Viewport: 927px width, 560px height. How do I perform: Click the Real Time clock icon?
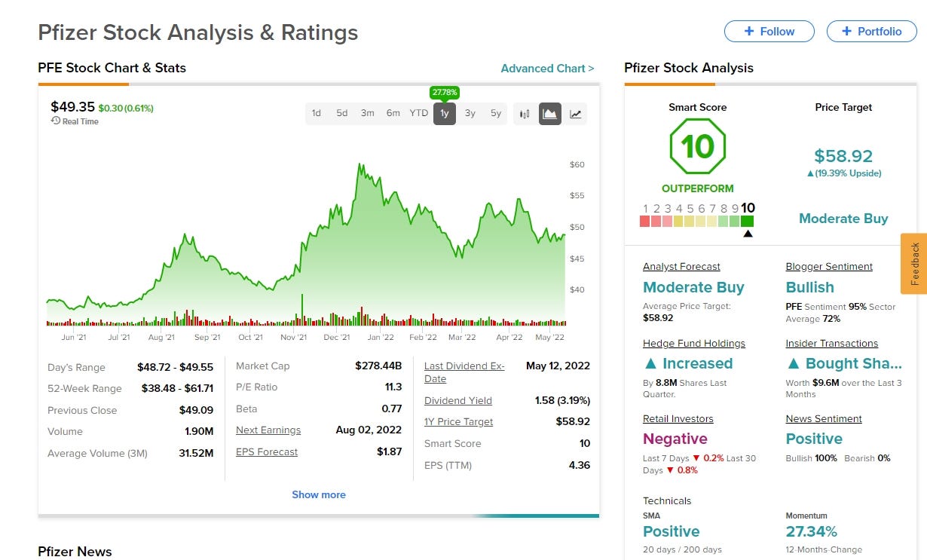tap(56, 121)
